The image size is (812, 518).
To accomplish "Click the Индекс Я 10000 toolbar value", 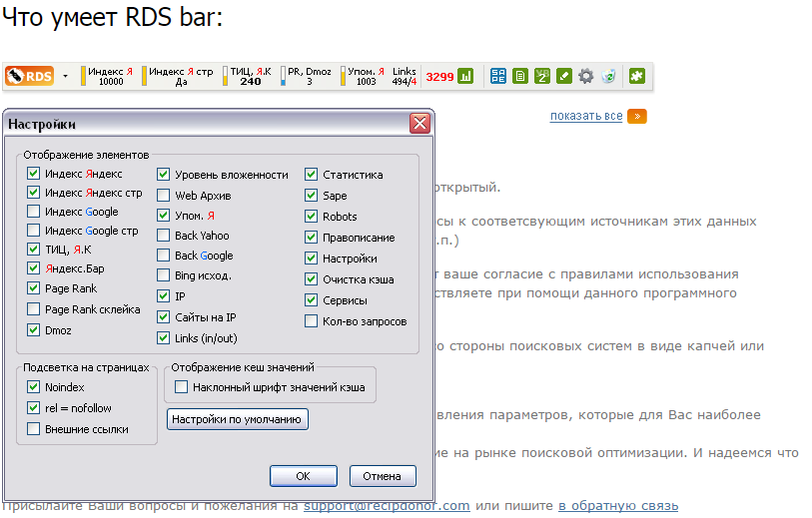I will [x=107, y=76].
